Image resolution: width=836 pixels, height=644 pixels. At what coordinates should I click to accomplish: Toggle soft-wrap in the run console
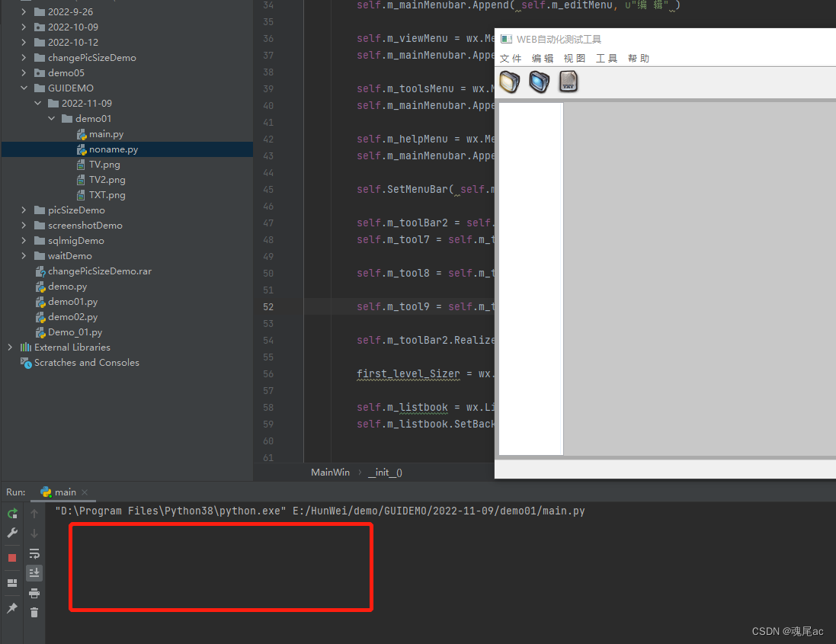(34, 554)
